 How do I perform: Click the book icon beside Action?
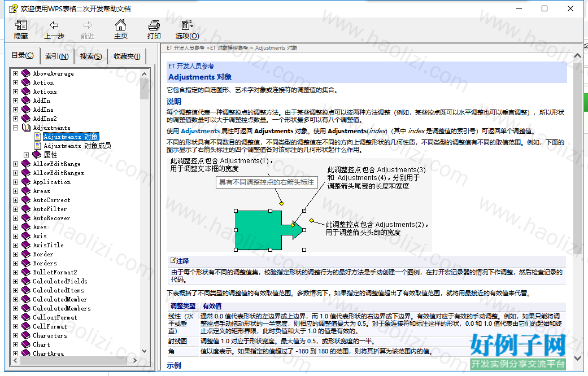point(26,82)
